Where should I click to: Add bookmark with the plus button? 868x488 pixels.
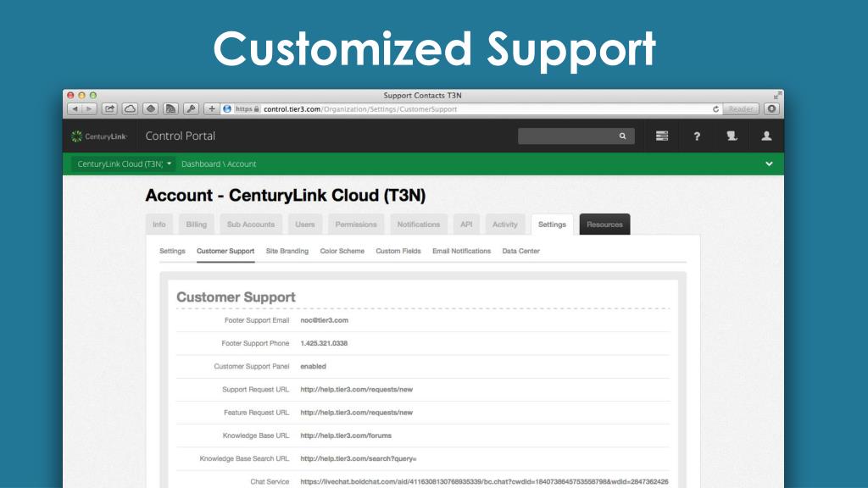pyautogui.click(x=211, y=109)
